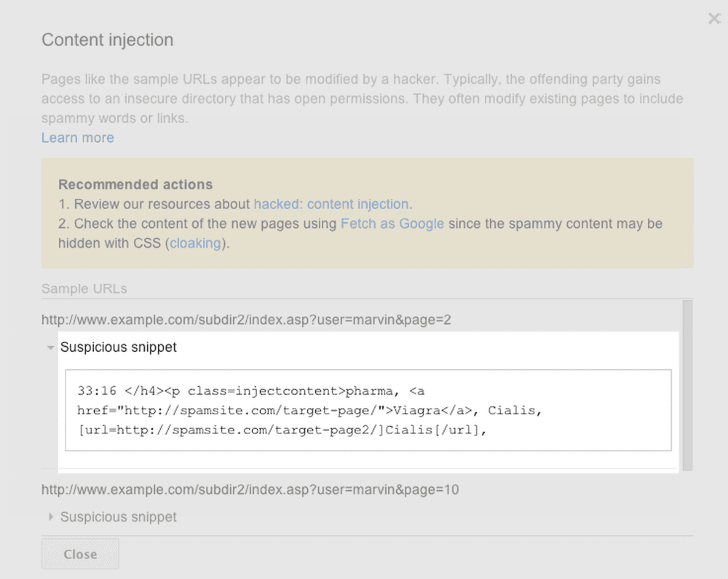728x579 pixels.
Task: Click the collapsed Suspicious snippet label text
Action: click(118, 517)
